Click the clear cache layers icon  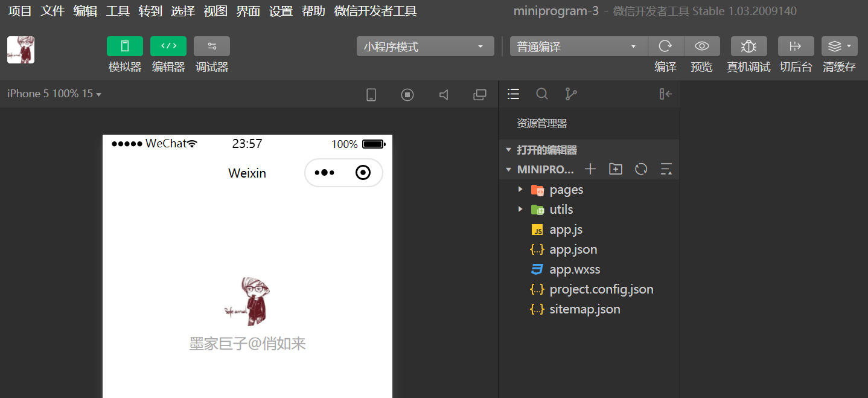coord(839,47)
